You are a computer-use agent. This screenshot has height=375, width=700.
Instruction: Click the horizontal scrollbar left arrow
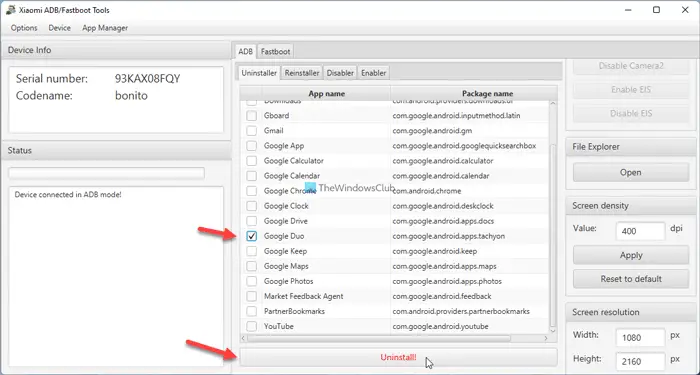click(244, 339)
